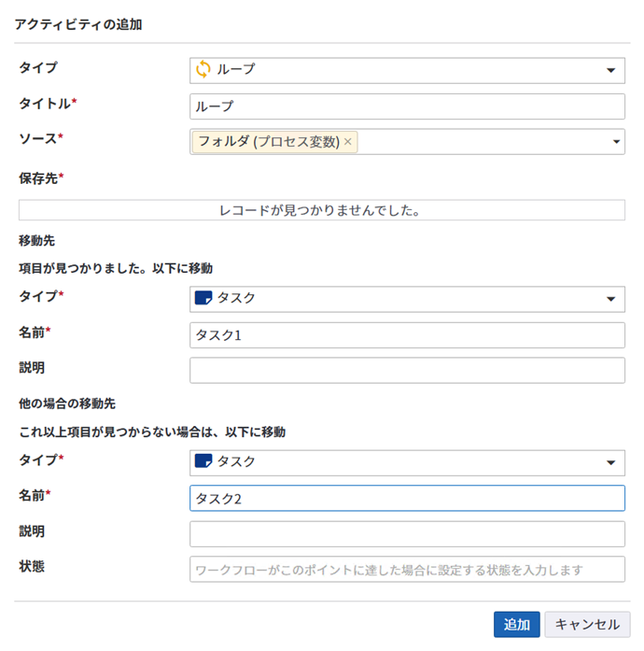Screen dimensions: 644x651
Task: Click the タイトル field label
Action: point(43,104)
